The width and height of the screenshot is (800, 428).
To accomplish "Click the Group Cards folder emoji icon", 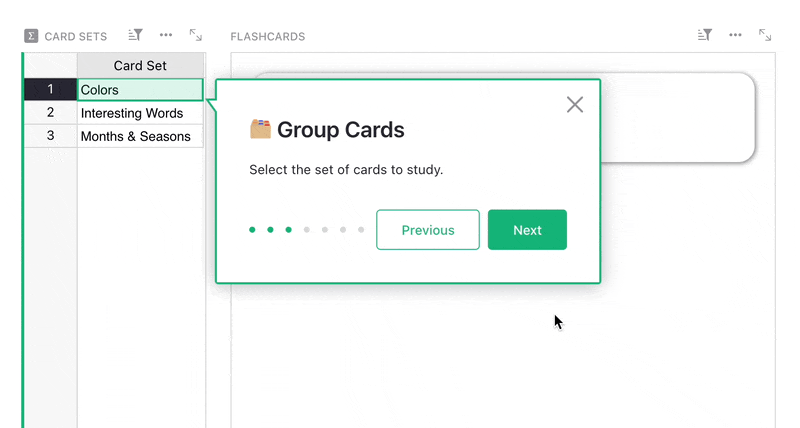I will point(260,129).
